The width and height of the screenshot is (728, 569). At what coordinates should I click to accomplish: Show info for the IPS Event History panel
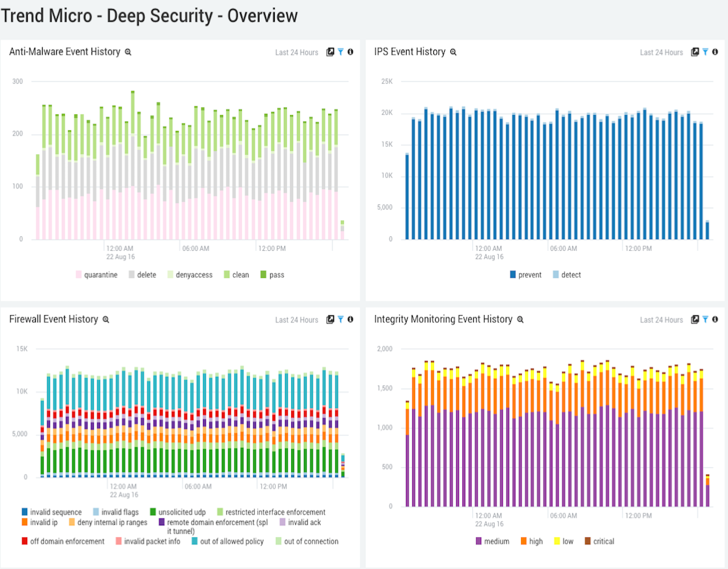pos(715,52)
